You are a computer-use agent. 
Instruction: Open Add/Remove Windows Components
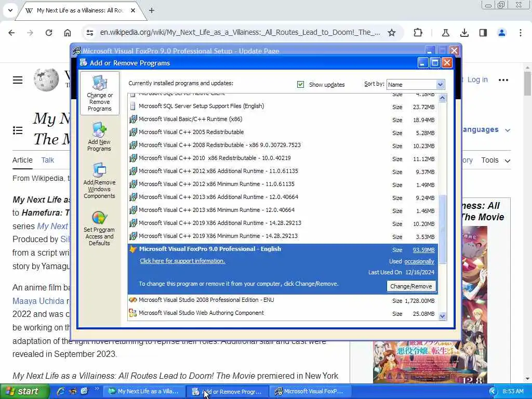pyautogui.click(x=99, y=181)
